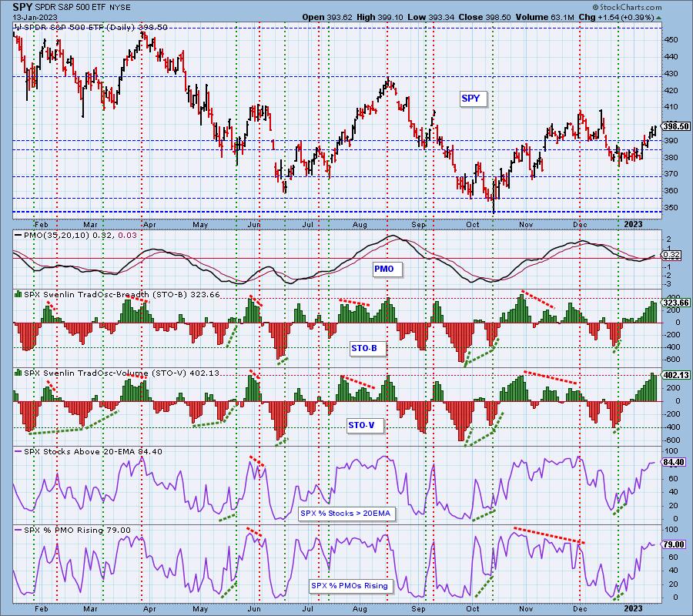Click the green up-arrow beside the Chg value
This screenshot has width=693, height=616.
(659, 18)
